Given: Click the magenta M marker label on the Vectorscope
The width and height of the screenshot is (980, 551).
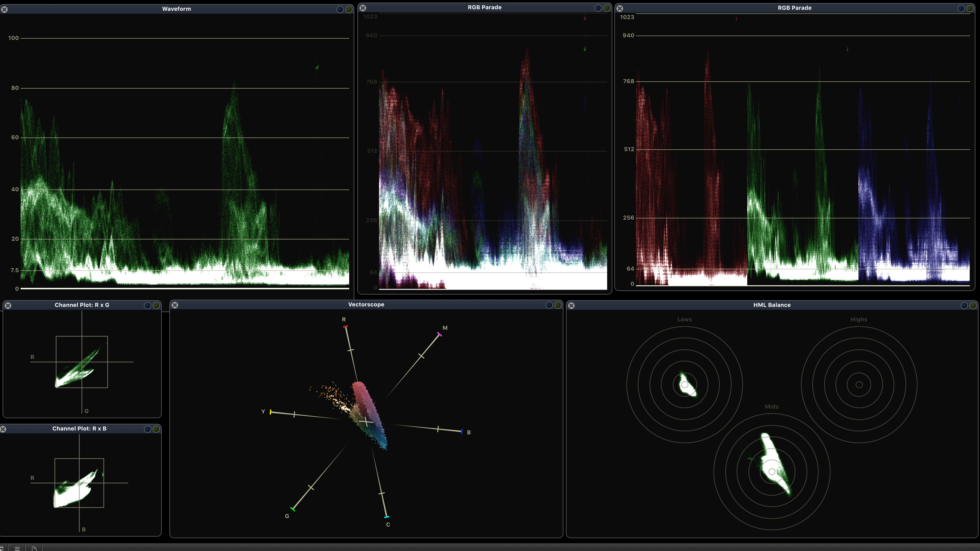Looking at the screenshot, I should (445, 328).
